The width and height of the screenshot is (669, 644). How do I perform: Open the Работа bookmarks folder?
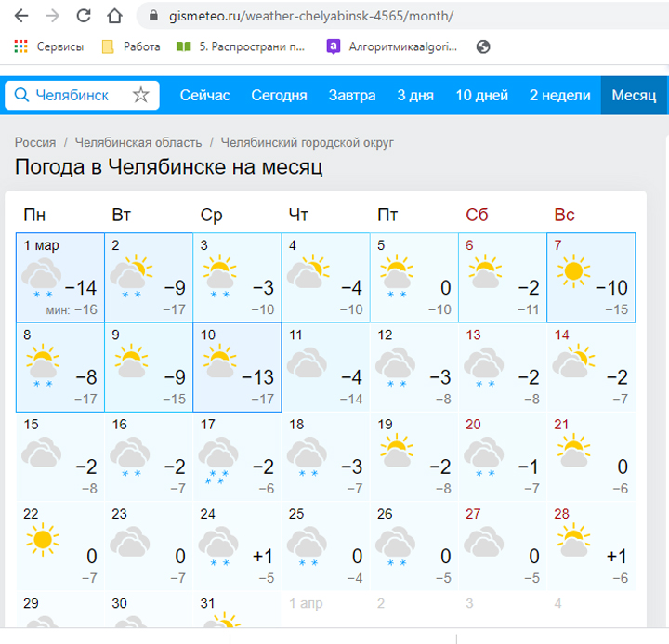tap(131, 46)
